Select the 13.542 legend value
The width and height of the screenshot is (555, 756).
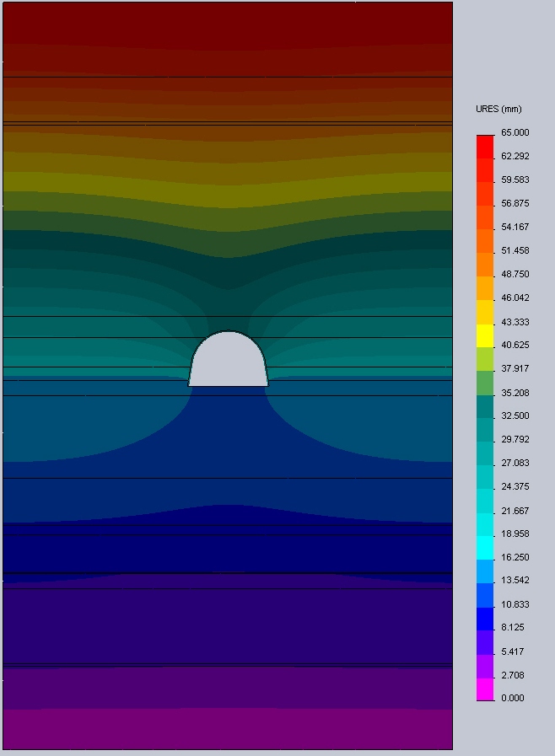(515, 581)
